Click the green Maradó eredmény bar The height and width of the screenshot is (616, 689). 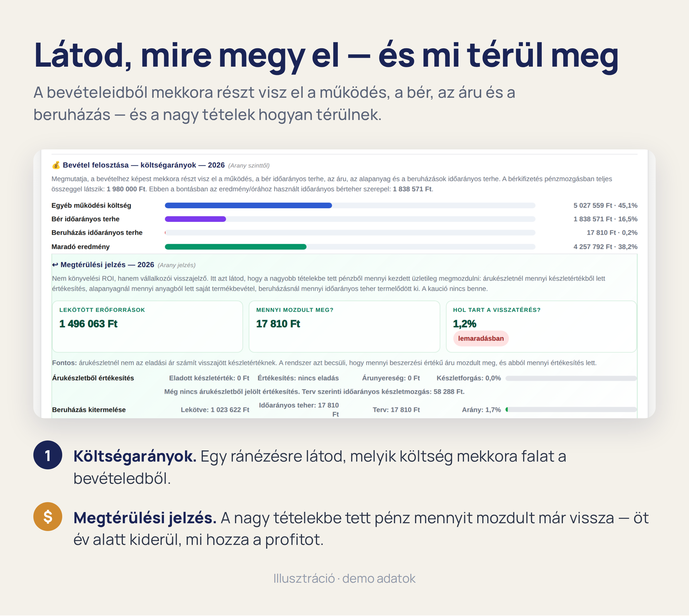click(236, 247)
